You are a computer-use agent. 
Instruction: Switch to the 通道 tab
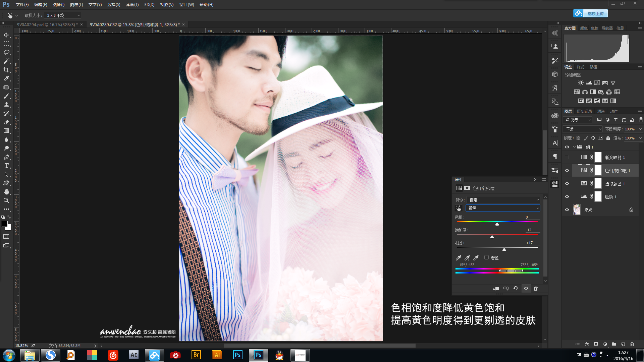601,111
